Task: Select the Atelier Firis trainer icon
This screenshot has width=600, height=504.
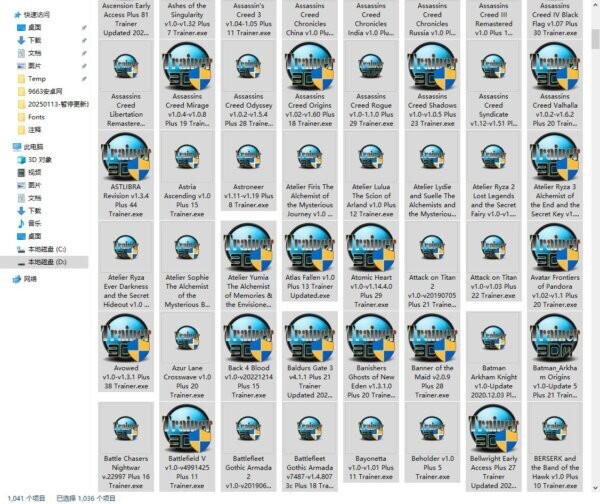Action: 310,157
